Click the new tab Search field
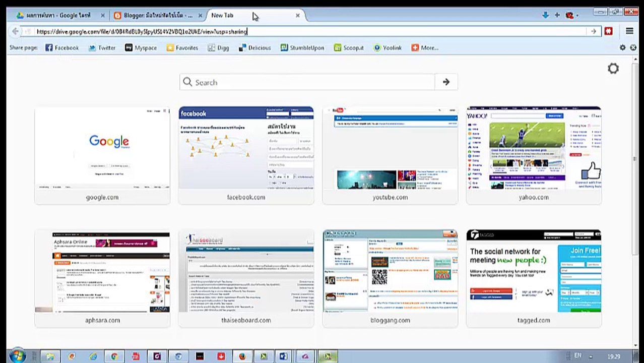The height and width of the screenshot is (363, 644). 307,82
